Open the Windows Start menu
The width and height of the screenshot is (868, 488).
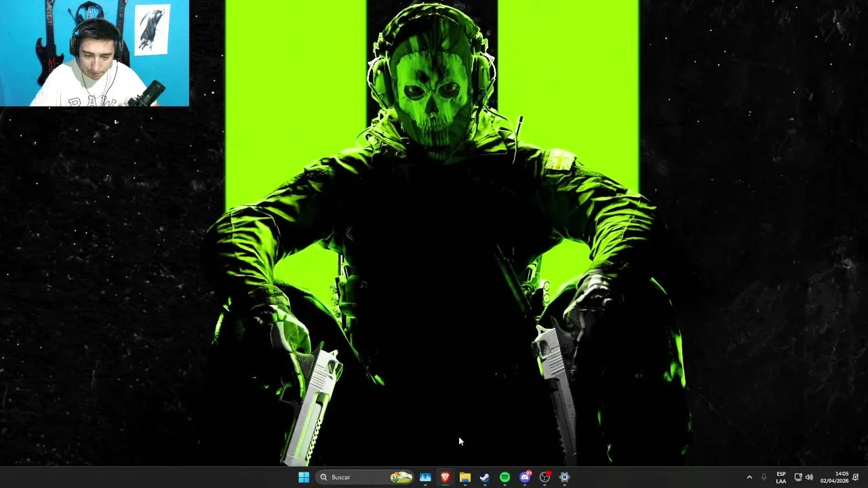(x=304, y=477)
